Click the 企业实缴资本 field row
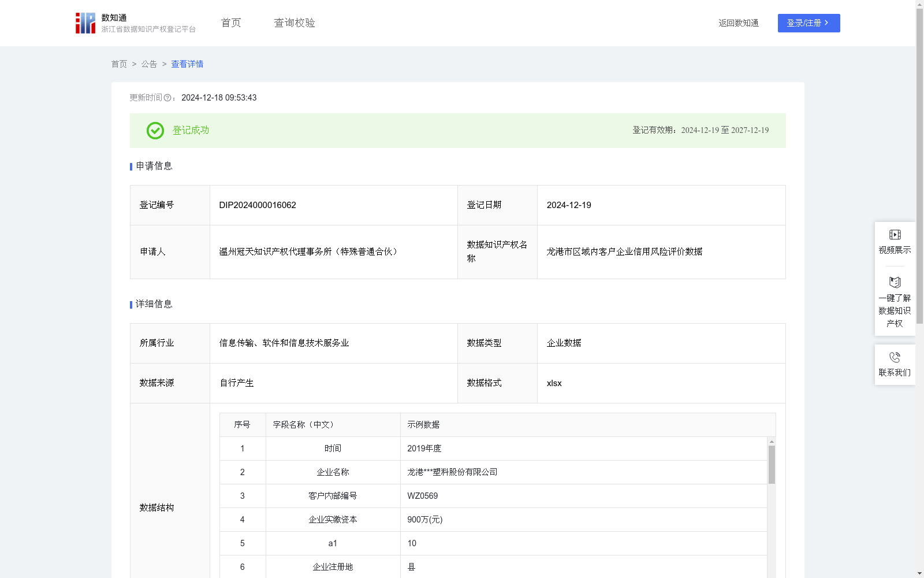924x578 pixels. tap(493, 520)
